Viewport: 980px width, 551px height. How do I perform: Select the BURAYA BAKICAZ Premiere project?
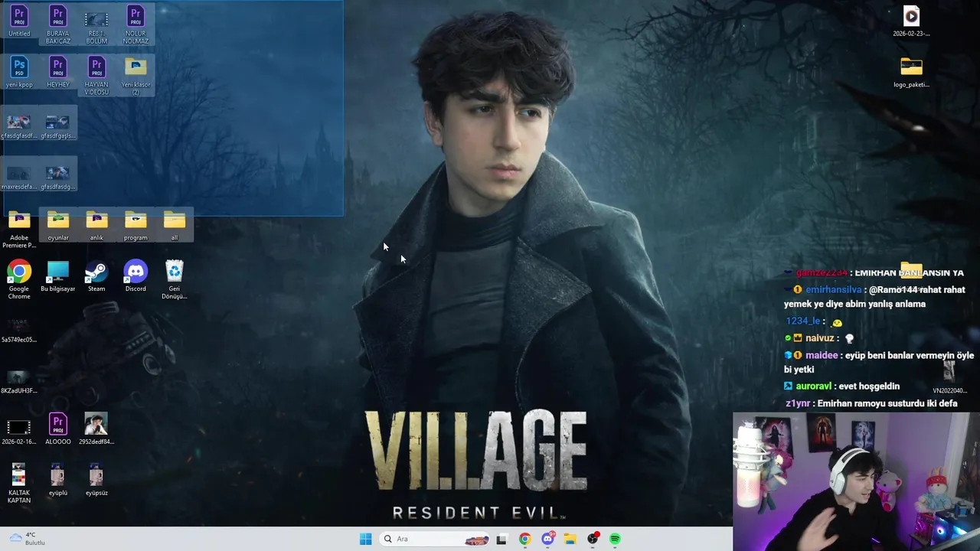point(58,24)
